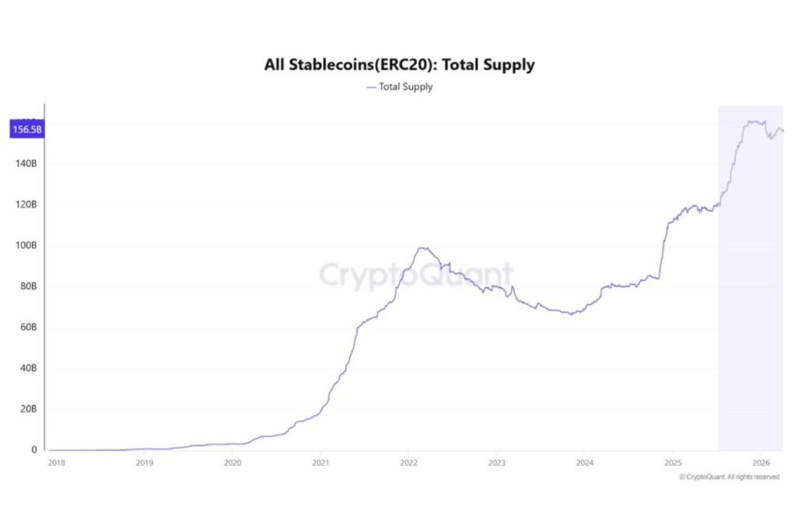
Task: Select the 2024 x-axis label
Action: point(585,463)
